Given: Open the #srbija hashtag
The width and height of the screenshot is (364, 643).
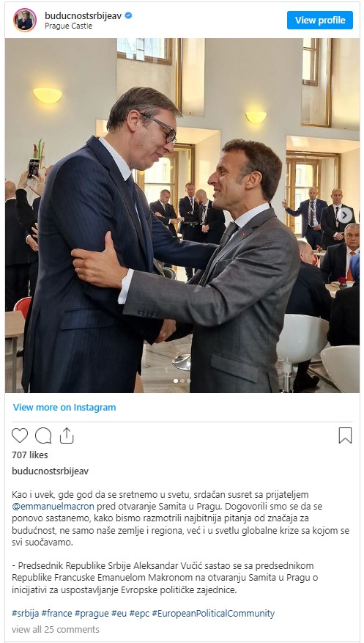Looking at the screenshot, I should coord(26,614).
